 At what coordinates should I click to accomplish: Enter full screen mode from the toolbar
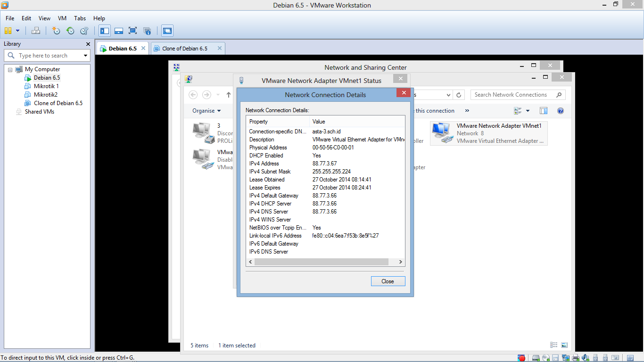[132, 31]
